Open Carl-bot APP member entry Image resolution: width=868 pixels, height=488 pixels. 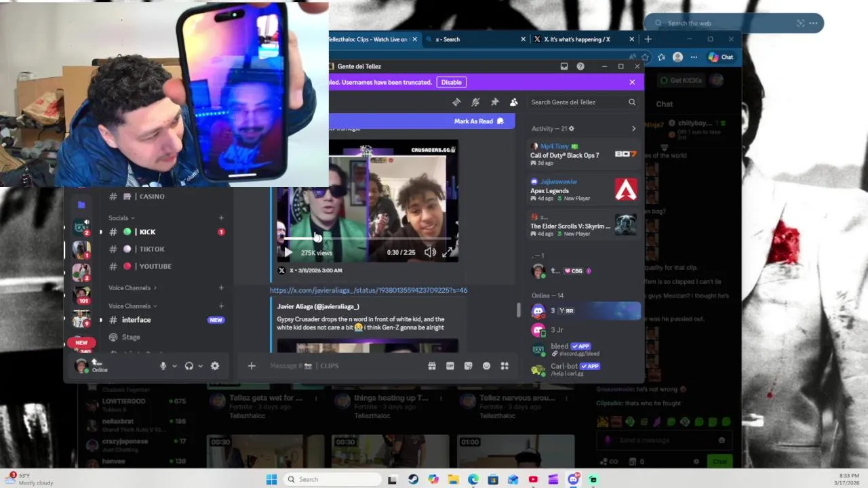coord(583,369)
